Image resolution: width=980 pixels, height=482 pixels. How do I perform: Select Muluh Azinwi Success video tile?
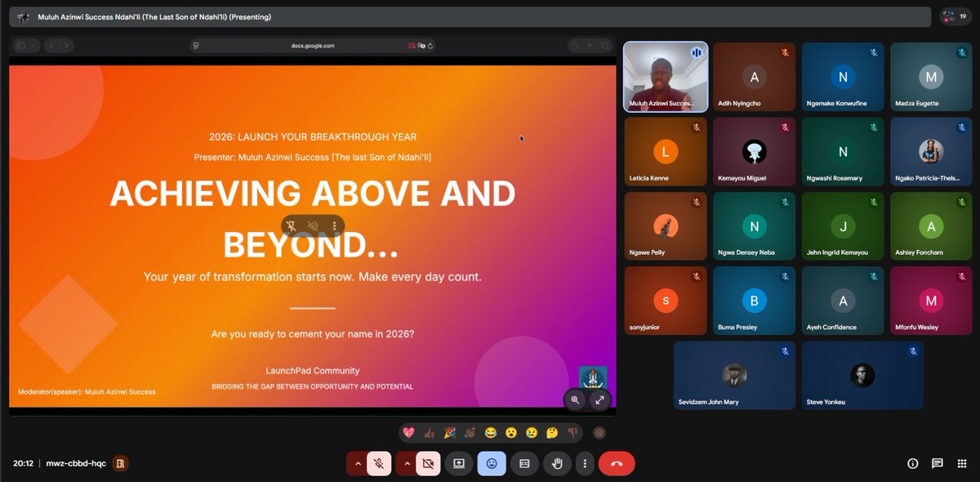[666, 76]
